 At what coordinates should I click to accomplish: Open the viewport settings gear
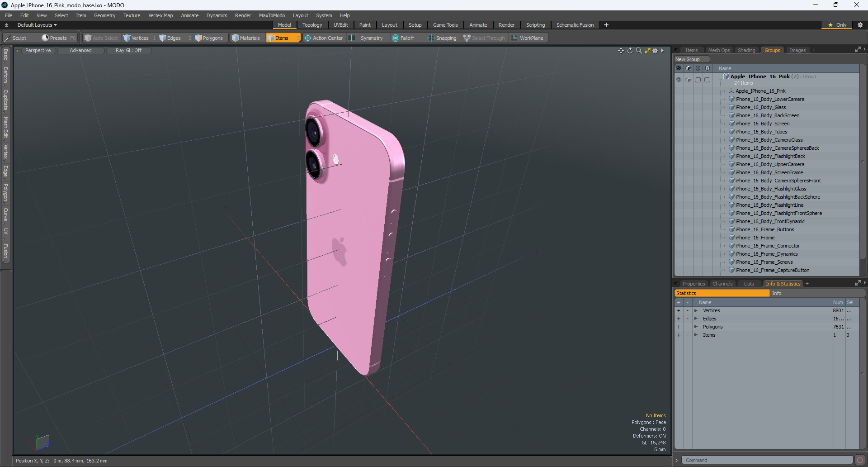[x=655, y=51]
